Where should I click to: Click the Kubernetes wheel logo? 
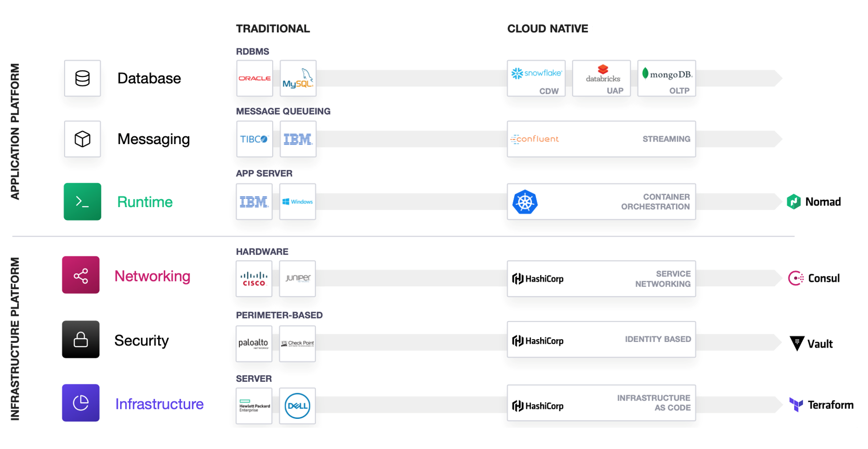[525, 202]
